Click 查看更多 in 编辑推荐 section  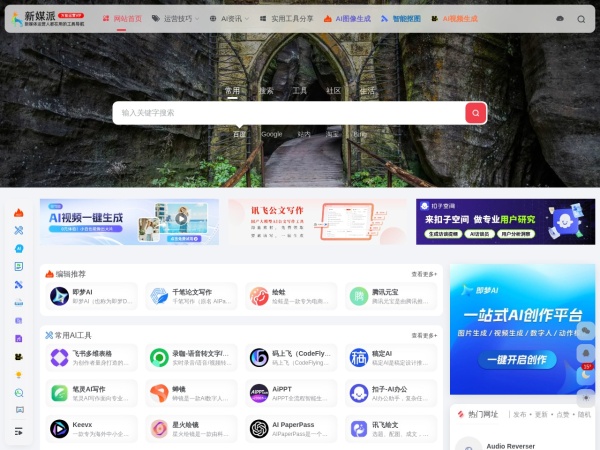[x=424, y=274]
